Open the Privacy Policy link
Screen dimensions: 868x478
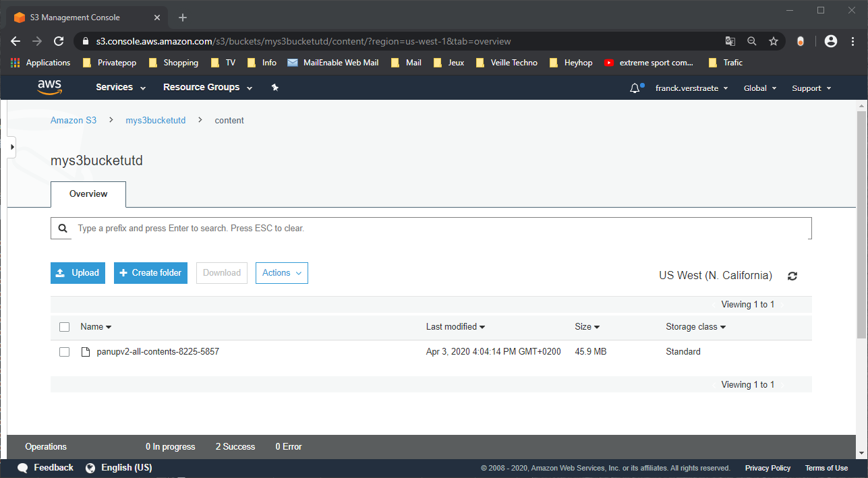point(768,468)
